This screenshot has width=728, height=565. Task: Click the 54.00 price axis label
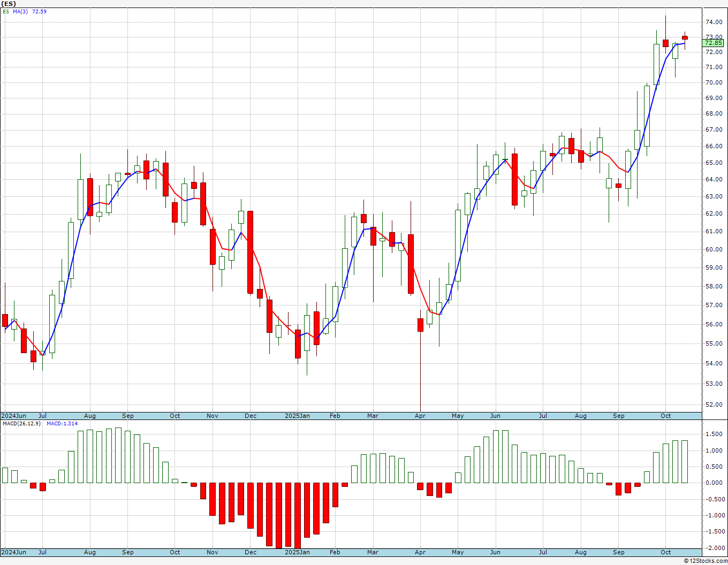pos(714,363)
